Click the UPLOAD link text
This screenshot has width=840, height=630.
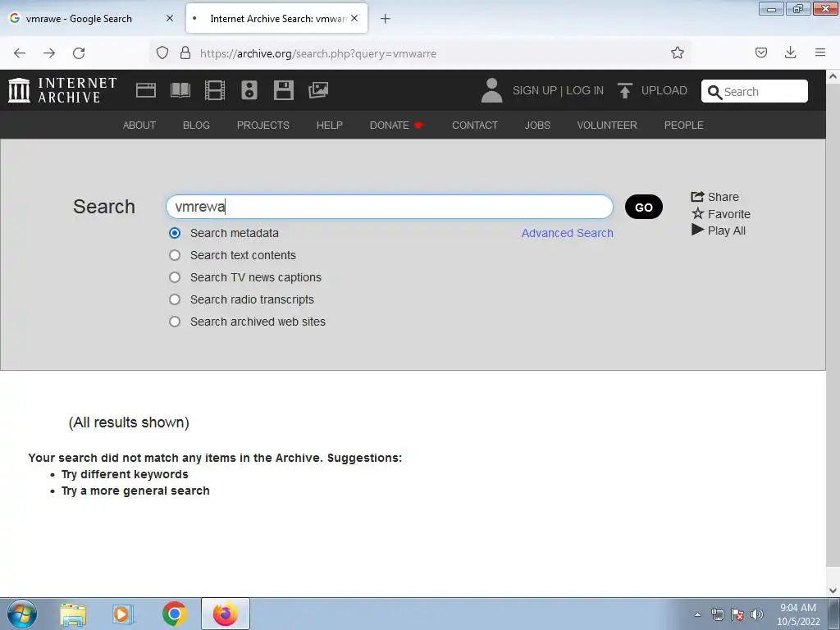pyautogui.click(x=664, y=90)
